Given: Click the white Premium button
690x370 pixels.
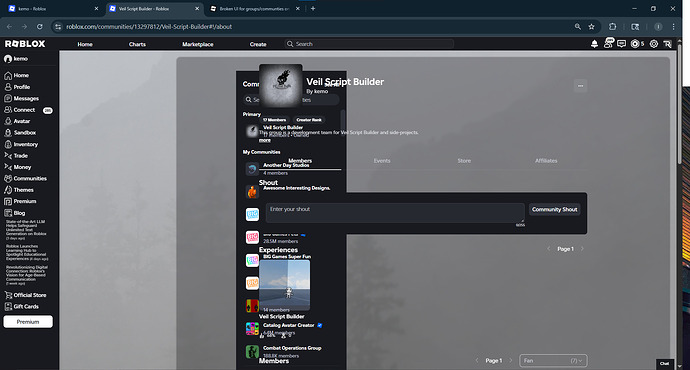Looking at the screenshot, I should point(28,322).
